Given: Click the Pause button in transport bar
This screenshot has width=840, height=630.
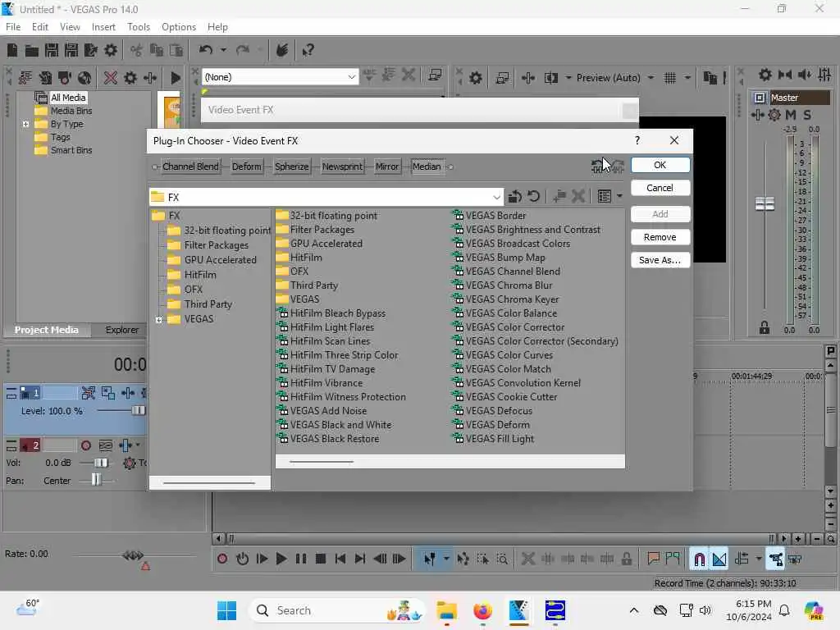Looking at the screenshot, I should click(x=301, y=559).
